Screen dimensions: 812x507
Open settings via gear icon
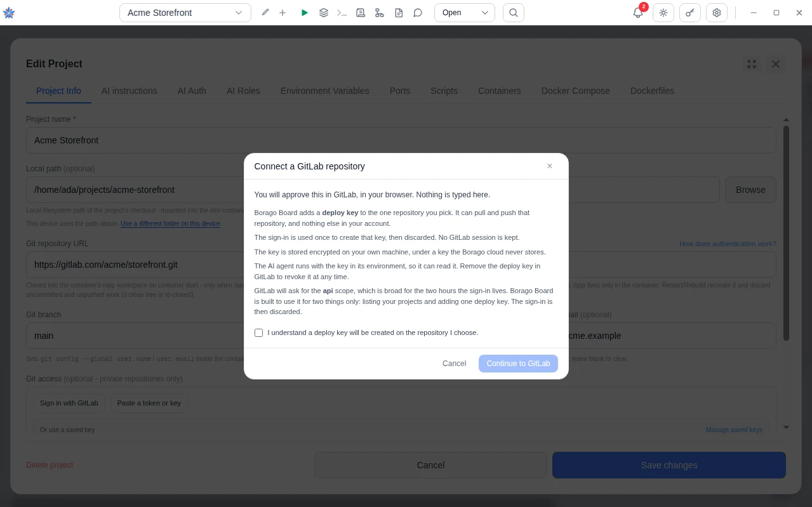(x=717, y=13)
